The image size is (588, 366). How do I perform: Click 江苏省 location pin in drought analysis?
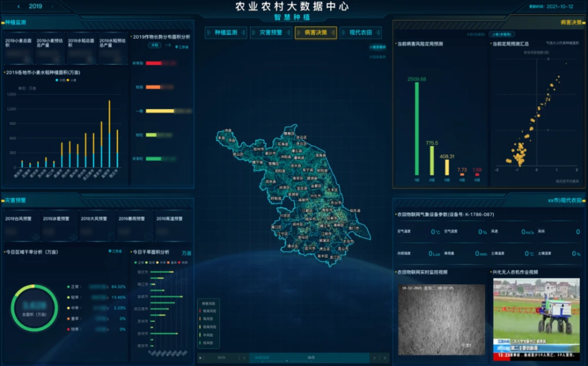tap(115, 251)
